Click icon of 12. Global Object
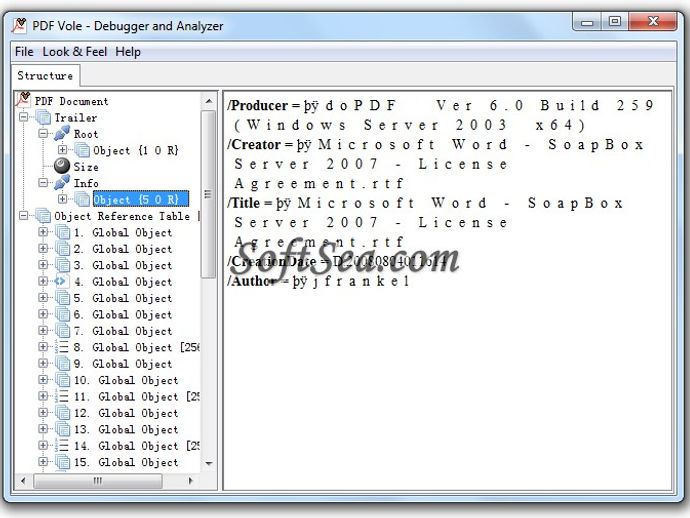Viewport: 690px width, 518px height. point(62,413)
